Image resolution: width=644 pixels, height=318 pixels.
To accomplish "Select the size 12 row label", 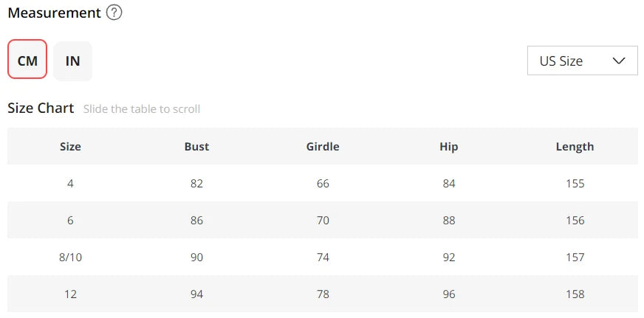I will tap(70, 294).
